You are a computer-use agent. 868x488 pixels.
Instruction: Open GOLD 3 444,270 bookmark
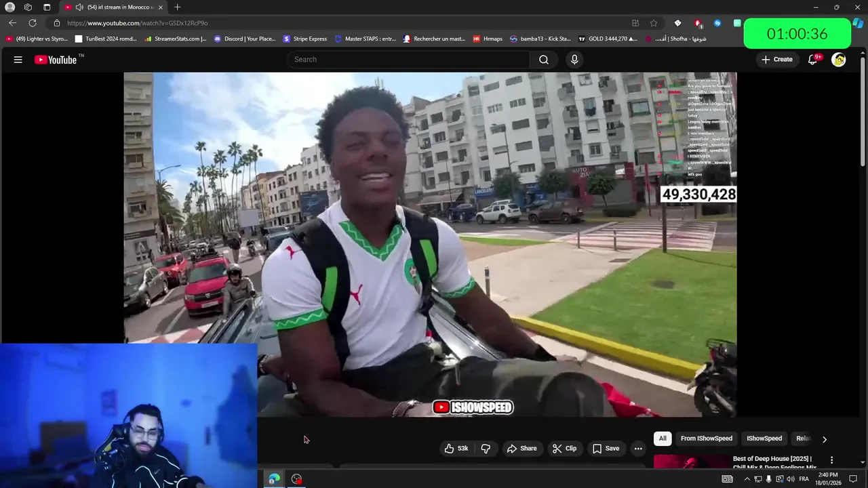click(x=608, y=39)
